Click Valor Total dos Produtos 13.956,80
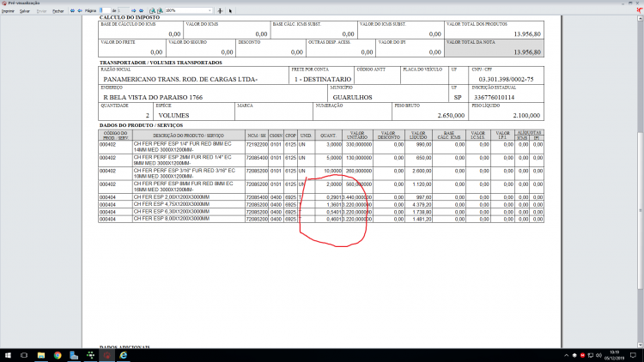This screenshot has height=362, width=644. [527, 34]
